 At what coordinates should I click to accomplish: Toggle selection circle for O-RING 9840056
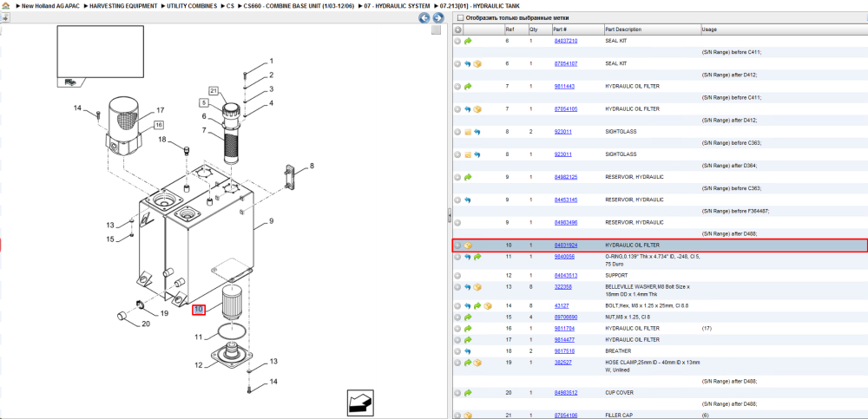pyautogui.click(x=457, y=257)
